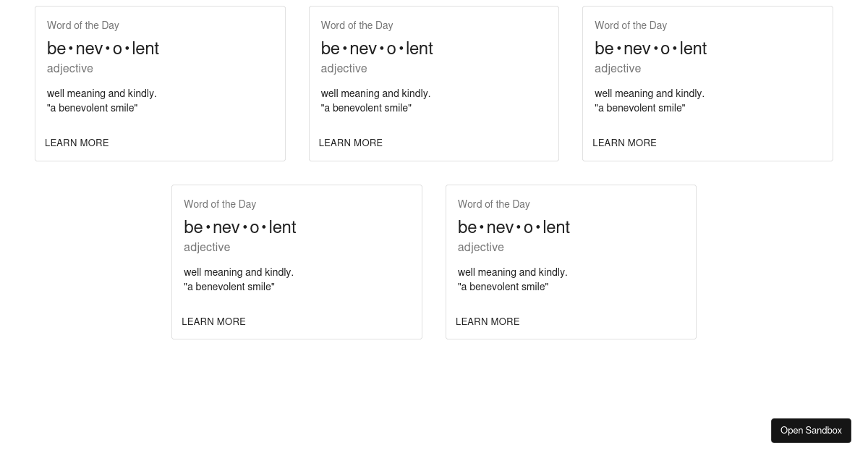
Task: Click LEARN MORE in top-left card
Action: coord(77,143)
